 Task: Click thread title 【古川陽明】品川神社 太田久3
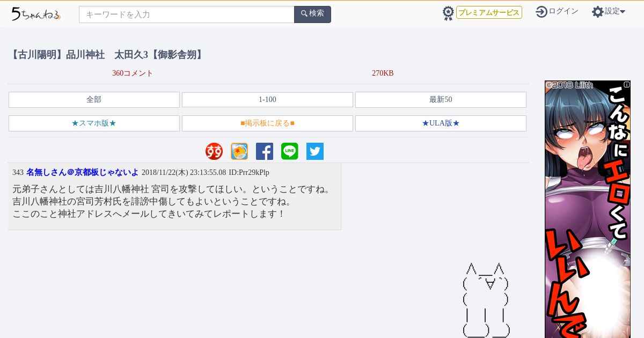[x=107, y=55]
